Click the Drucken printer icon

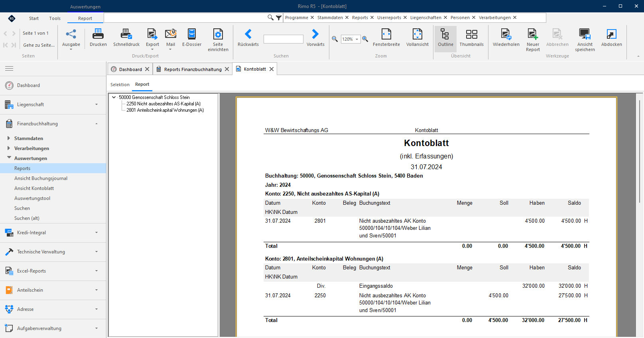[98, 34]
